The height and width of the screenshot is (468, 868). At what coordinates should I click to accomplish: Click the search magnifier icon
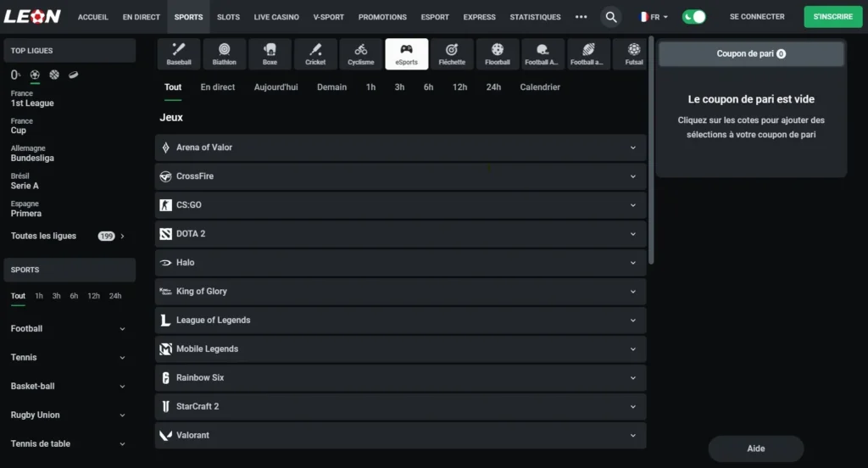tap(611, 17)
